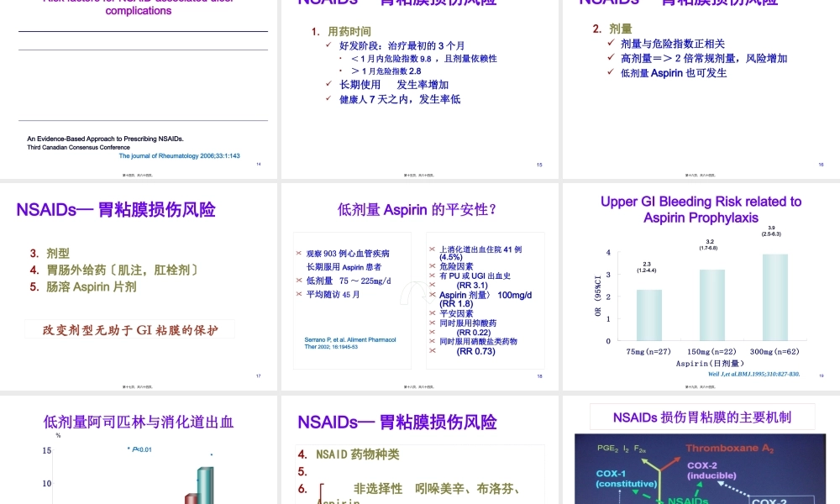Viewport: 840px width, 504px height.
Task: Select the Upper GI Bleeding Risk slide
Action: [x=699, y=209]
